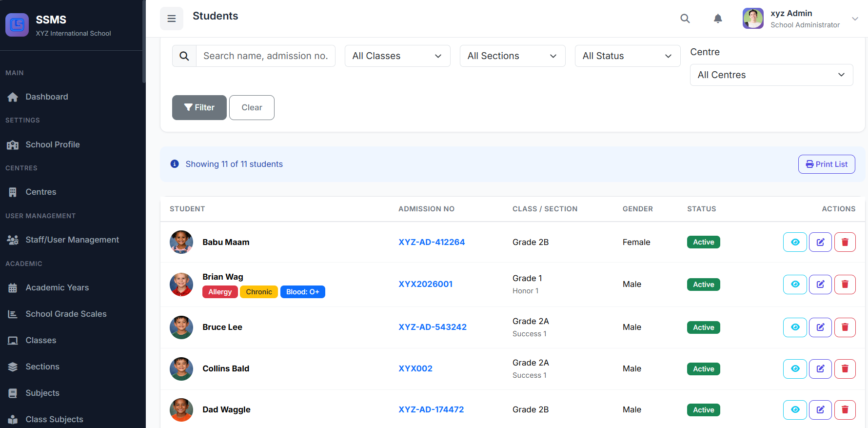Delete Babu Maam's record

pyautogui.click(x=845, y=242)
